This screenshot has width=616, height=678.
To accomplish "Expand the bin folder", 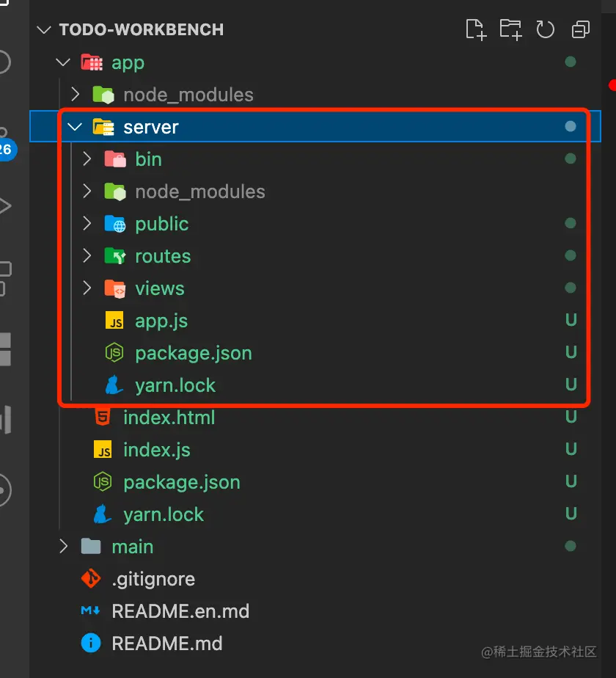I will 87,159.
